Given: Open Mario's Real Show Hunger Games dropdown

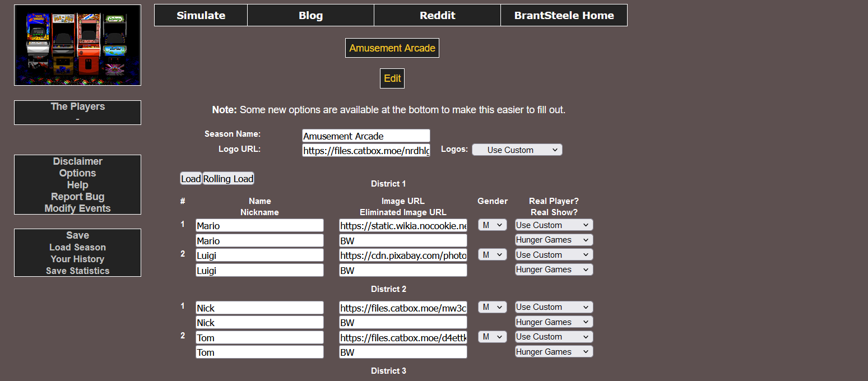Looking at the screenshot, I should pos(554,240).
